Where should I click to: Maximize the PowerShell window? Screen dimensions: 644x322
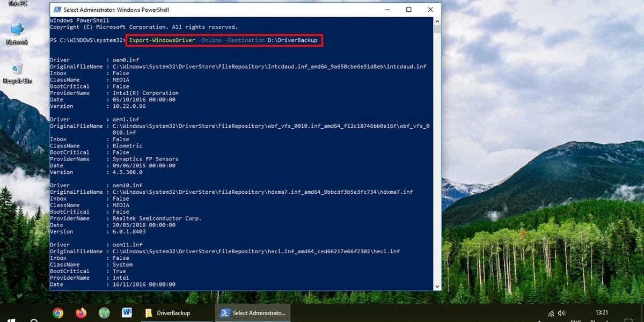[x=408, y=10]
